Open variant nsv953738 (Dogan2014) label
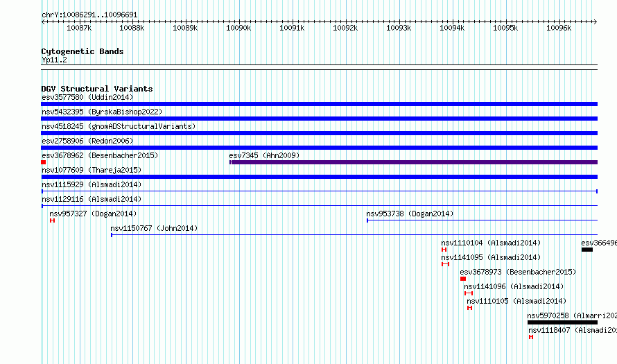Viewport: 617px width, 364px height. pyautogui.click(x=410, y=214)
